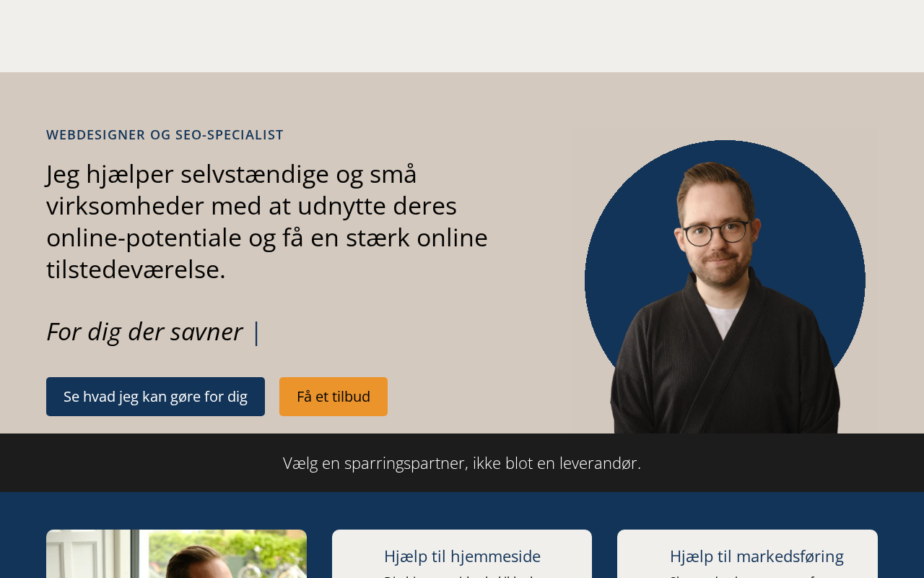Open the 'Hjælp til markedsføring' card heading

pyautogui.click(x=757, y=556)
